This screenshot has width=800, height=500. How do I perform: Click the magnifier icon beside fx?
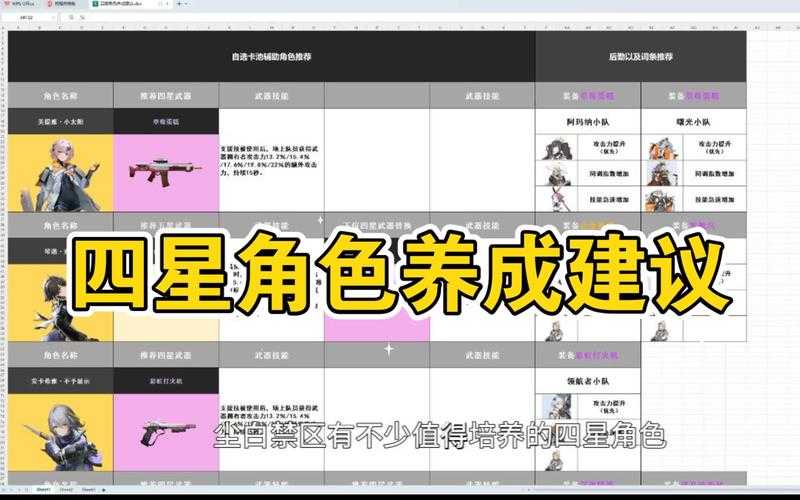click(71, 17)
